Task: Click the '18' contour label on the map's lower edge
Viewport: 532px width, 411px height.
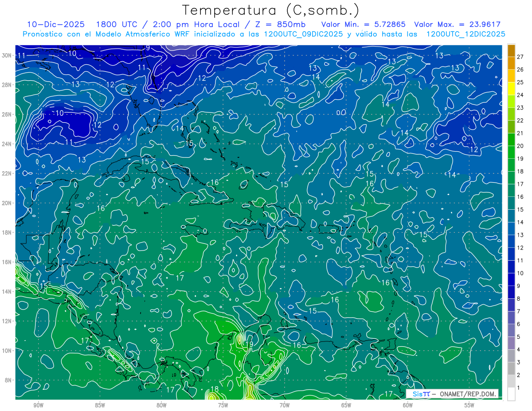Action: coord(214,389)
